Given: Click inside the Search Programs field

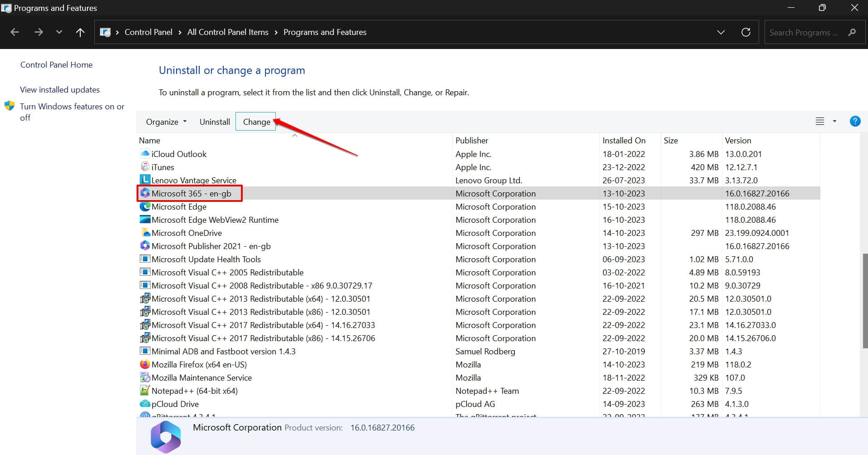Looking at the screenshot, I should tap(803, 32).
